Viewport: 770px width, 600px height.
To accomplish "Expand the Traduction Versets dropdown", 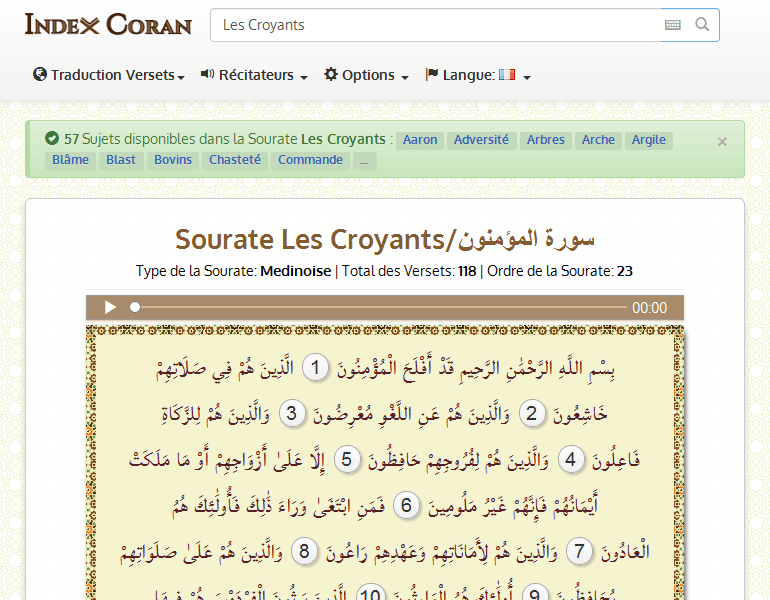I will coord(109,75).
